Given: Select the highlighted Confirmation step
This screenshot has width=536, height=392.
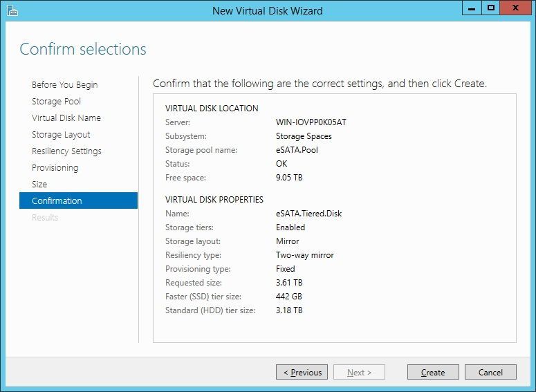Looking at the screenshot, I should [x=78, y=200].
